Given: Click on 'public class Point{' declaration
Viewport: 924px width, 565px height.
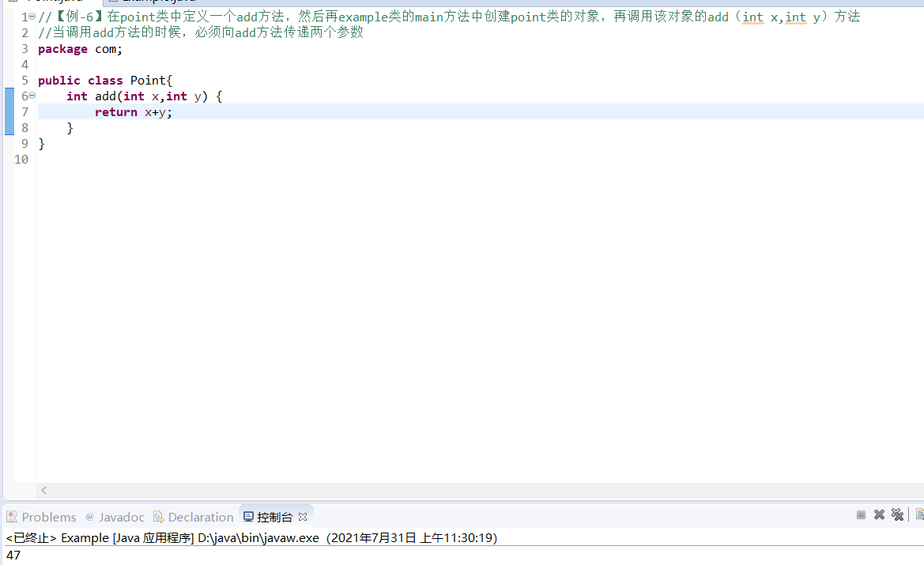Looking at the screenshot, I should 105,80.
